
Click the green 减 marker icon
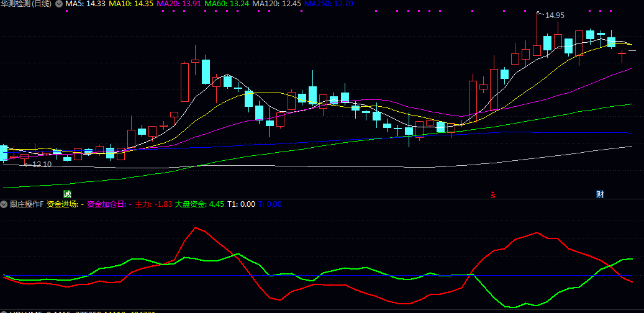pyautogui.click(x=67, y=194)
